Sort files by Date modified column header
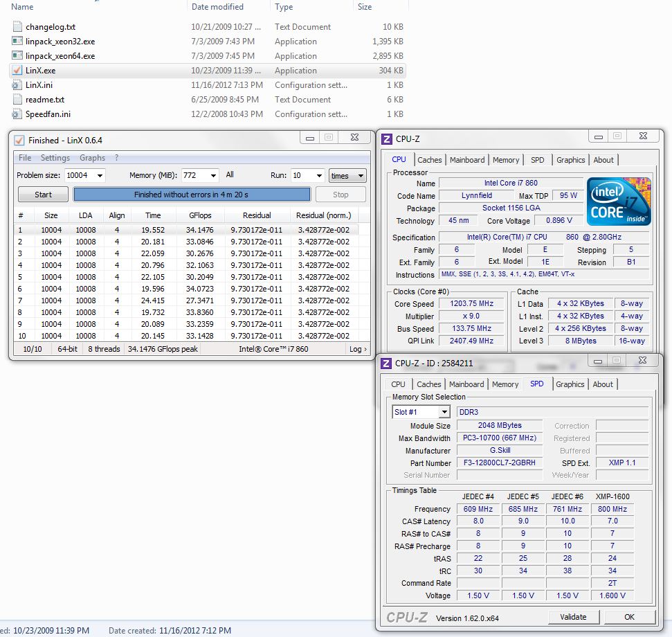 pyautogui.click(x=217, y=7)
